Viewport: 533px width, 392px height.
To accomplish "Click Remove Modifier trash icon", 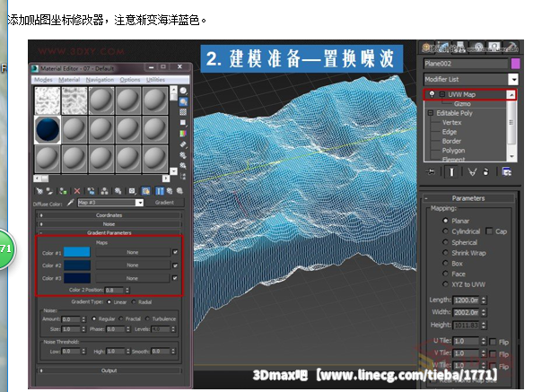I will (486, 172).
